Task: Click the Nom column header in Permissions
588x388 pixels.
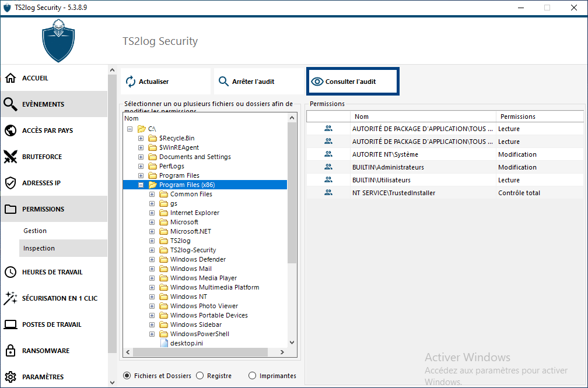Action: point(423,117)
